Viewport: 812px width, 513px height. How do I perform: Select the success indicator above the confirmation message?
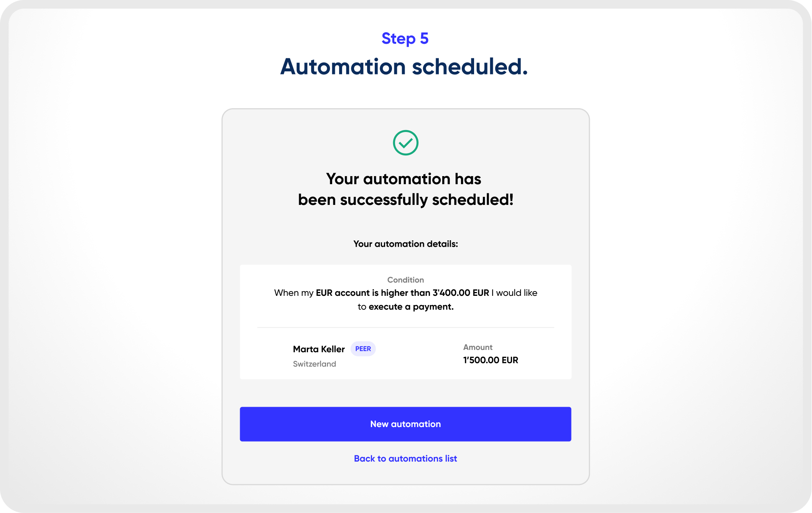pos(406,143)
